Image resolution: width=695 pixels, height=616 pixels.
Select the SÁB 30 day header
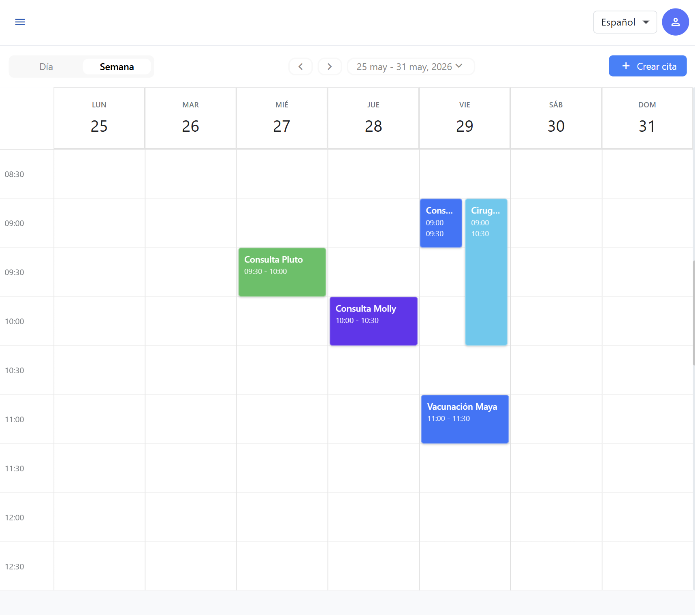pos(556,118)
